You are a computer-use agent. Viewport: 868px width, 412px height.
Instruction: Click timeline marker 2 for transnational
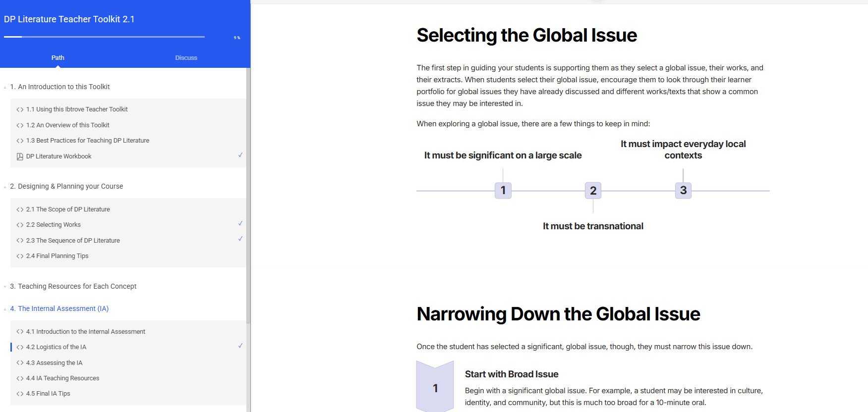click(593, 191)
